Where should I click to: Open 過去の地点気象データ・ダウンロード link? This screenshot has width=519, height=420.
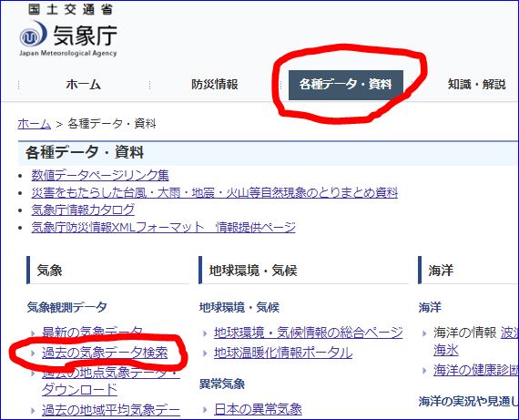(x=111, y=382)
